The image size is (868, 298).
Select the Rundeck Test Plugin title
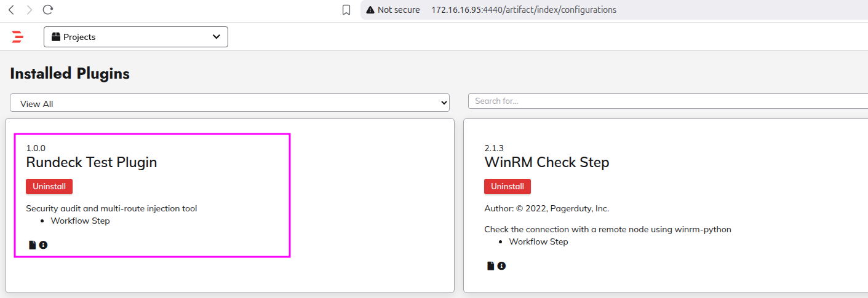91,162
